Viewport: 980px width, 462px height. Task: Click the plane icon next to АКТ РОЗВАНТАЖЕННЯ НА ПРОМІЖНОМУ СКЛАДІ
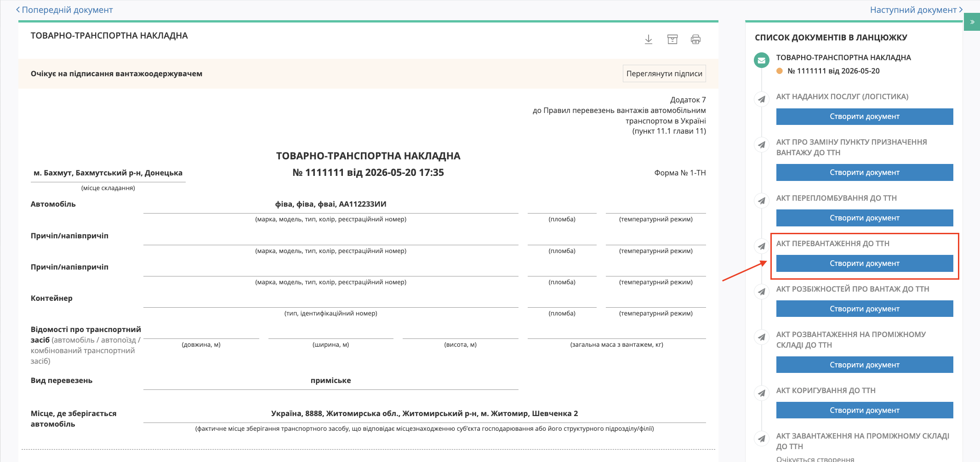[x=762, y=337]
